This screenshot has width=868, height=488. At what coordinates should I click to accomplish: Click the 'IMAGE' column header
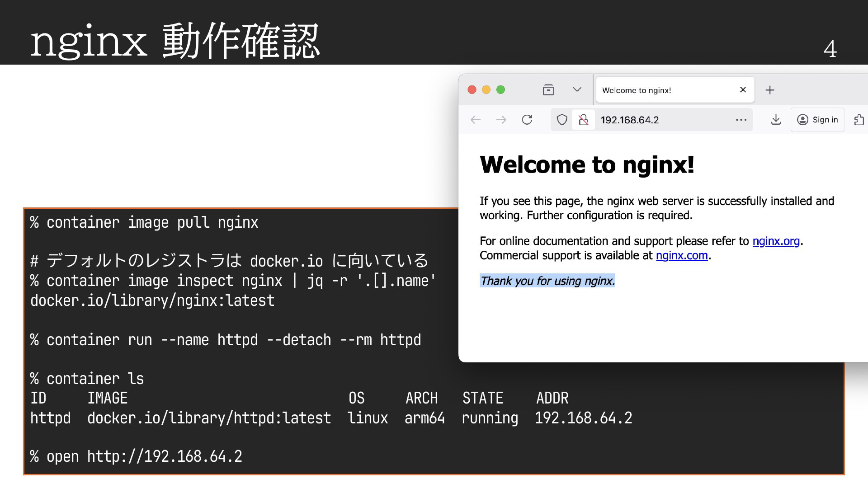(x=108, y=398)
